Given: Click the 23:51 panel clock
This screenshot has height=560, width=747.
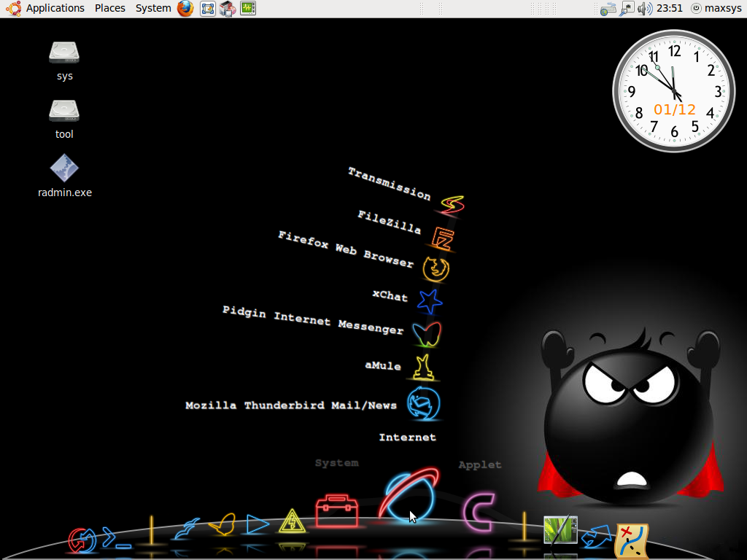Looking at the screenshot, I should pyautogui.click(x=670, y=8).
